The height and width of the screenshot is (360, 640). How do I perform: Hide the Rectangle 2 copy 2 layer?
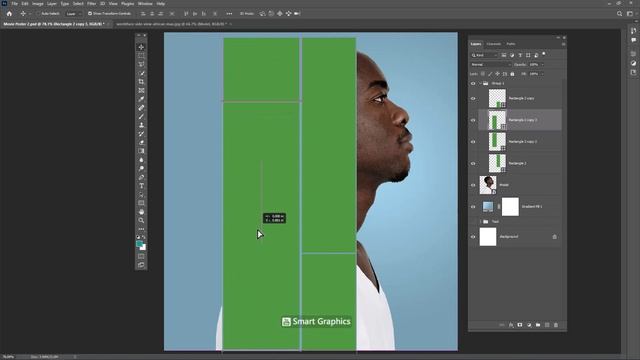coord(473,142)
